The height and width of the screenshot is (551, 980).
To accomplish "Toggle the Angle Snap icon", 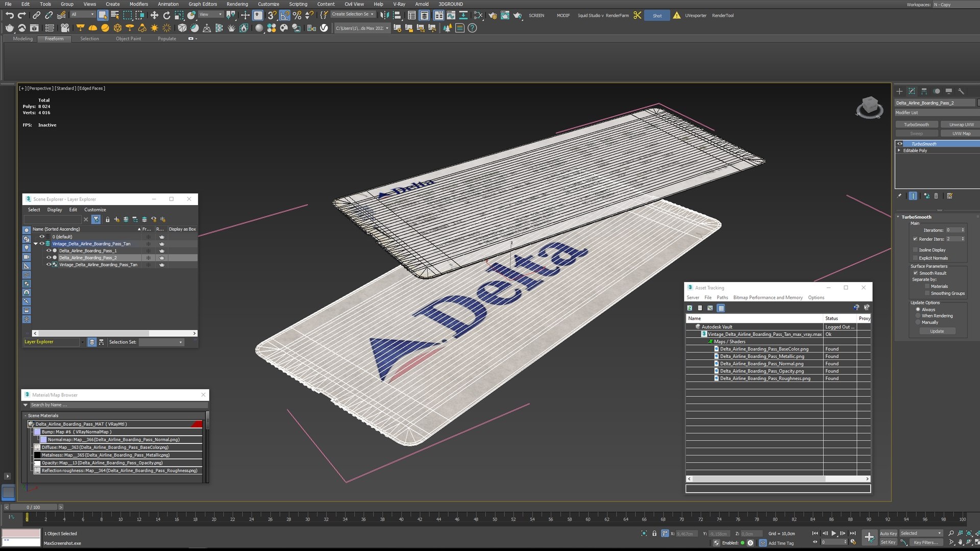I will [x=285, y=15].
